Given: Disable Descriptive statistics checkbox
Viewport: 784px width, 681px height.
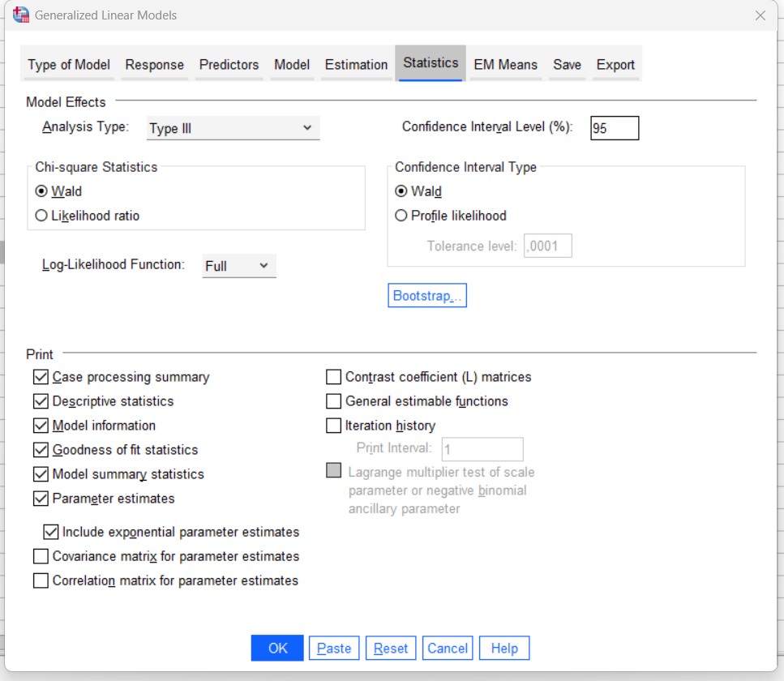Looking at the screenshot, I should (x=41, y=401).
